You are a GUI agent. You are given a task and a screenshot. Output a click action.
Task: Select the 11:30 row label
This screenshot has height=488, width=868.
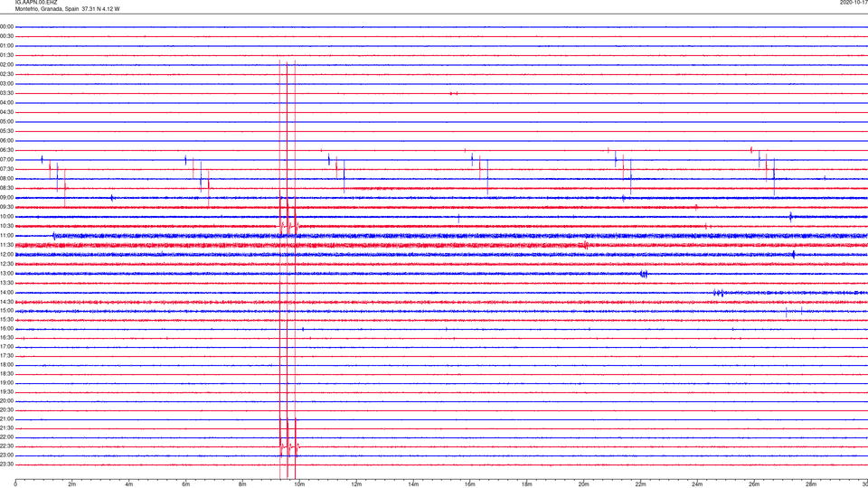tap(6, 245)
